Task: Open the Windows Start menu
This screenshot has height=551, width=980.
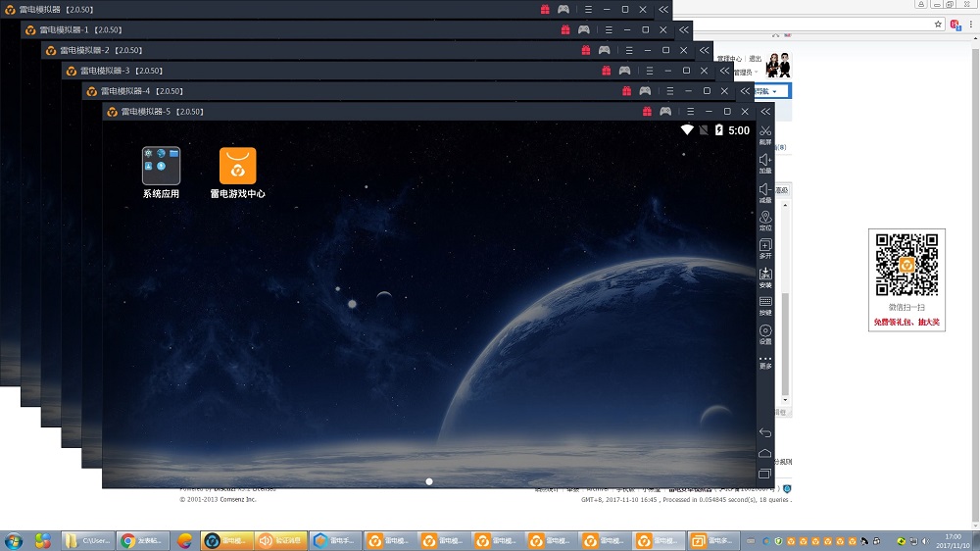Action: 13,540
